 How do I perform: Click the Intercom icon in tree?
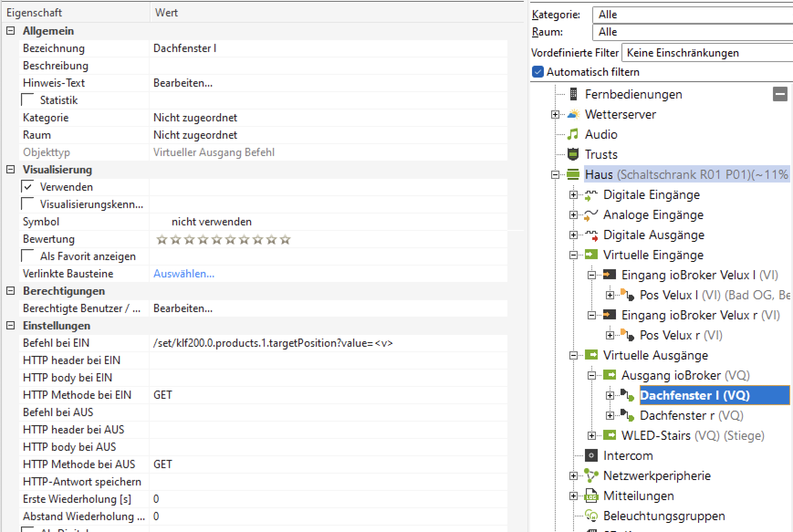tap(591, 456)
